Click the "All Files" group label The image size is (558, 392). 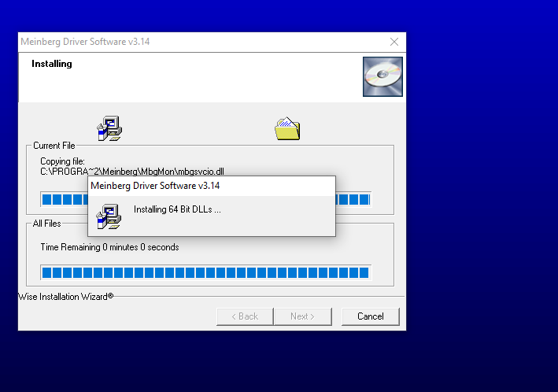point(46,224)
